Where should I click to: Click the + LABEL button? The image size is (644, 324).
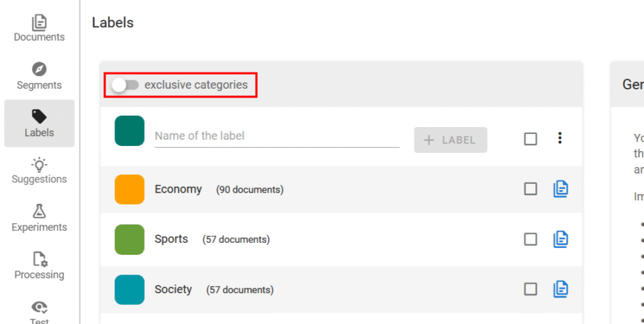[x=450, y=140]
